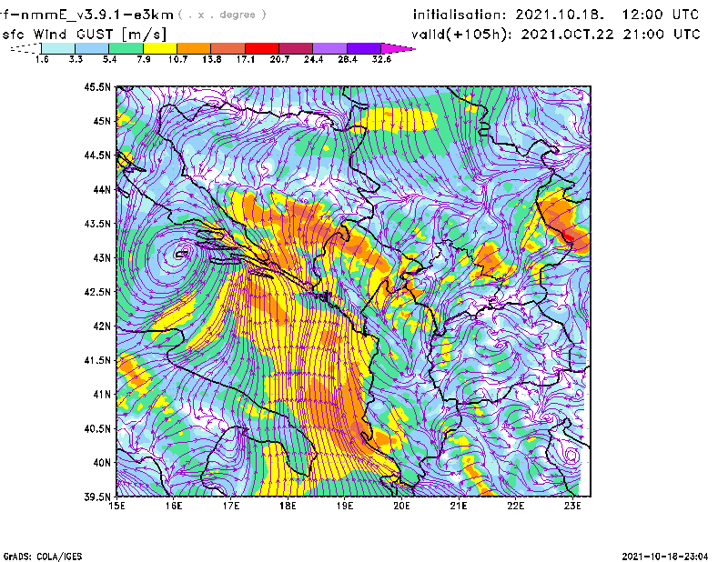Click the 42N latitude label
Image resolution: width=728 pixels, height=562 pixels.
point(102,326)
